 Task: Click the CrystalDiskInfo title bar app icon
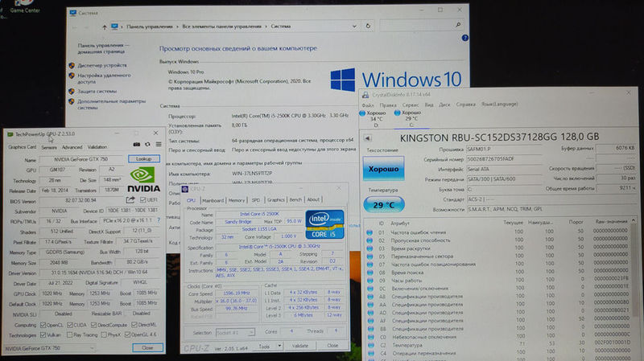pos(365,95)
